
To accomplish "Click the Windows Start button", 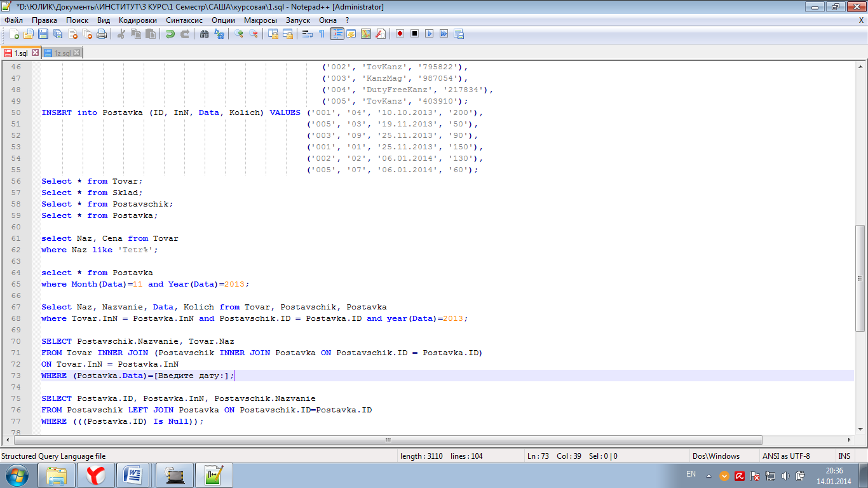I will pyautogui.click(x=17, y=475).
